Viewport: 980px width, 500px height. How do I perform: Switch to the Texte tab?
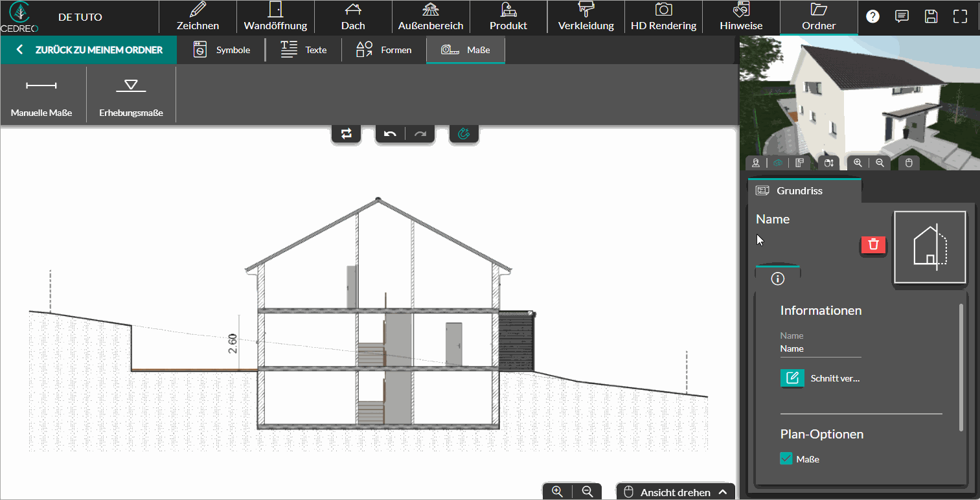[x=303, y=50]
